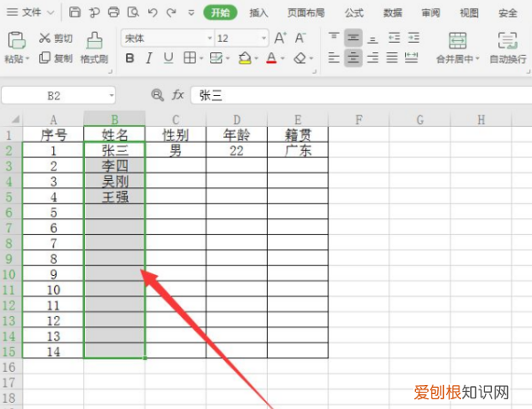
Task: Switch to the 审阅 Review tab
Action: (431, 13)
